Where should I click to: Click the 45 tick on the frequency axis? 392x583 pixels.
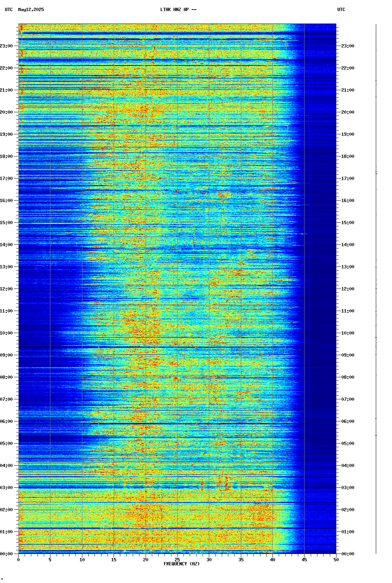[304, 560]
